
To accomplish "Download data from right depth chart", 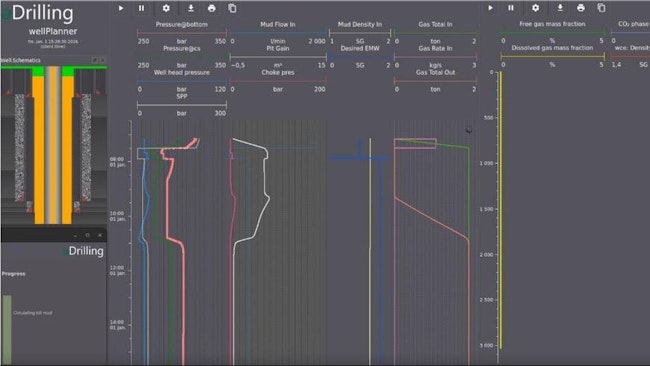I will (560, 7).
